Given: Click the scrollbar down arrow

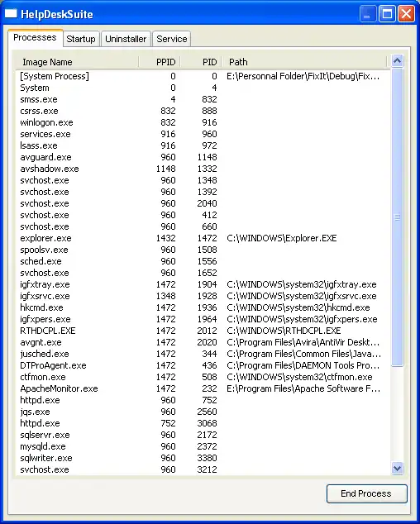Looking at the screenshot, I should 397,468.
